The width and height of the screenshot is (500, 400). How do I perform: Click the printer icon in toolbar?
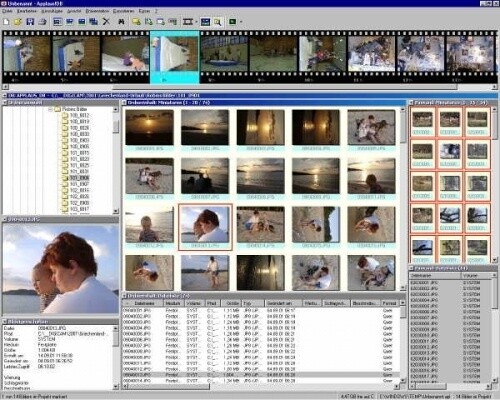[x=42, y=22]
